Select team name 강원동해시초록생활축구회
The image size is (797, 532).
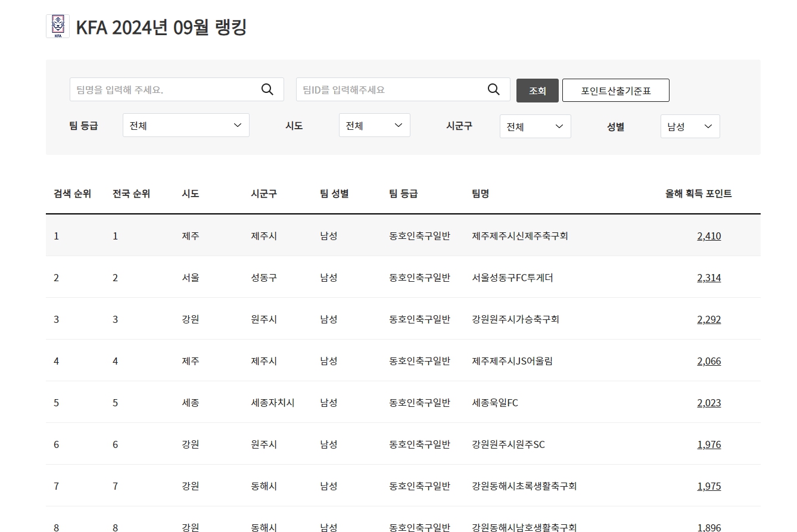pos(524,486)
